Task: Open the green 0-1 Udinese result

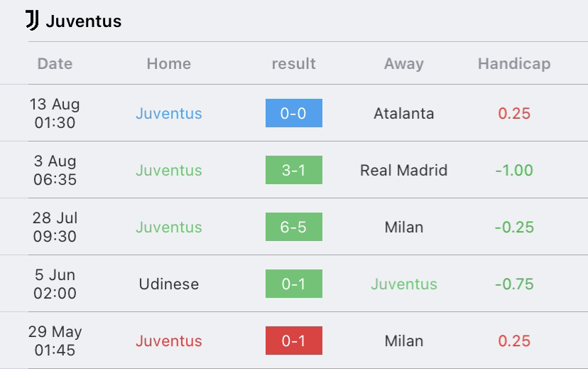Action: 293,284
